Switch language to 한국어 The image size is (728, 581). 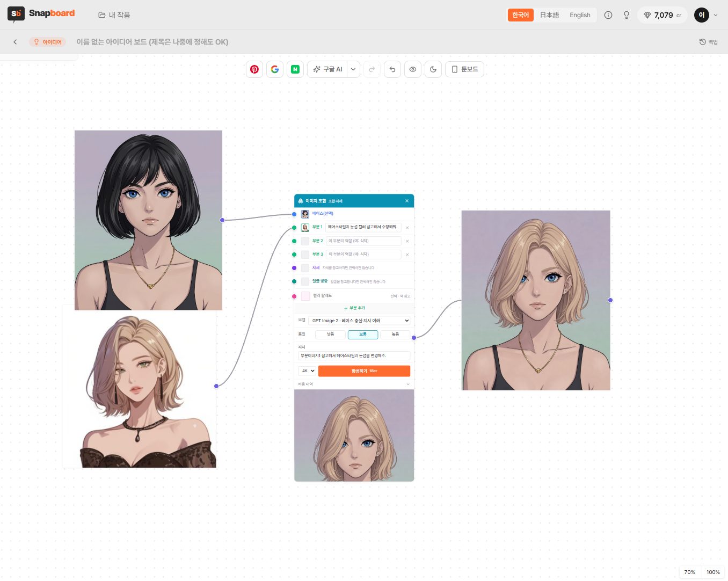[x=521, y=15]
